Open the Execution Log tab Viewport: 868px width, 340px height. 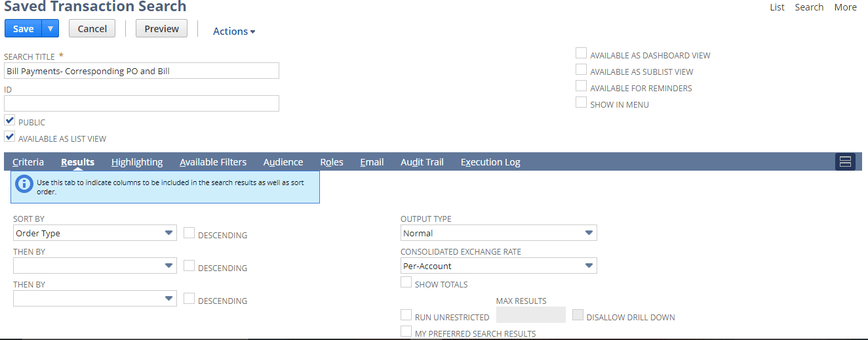click(x=490, y=162)
